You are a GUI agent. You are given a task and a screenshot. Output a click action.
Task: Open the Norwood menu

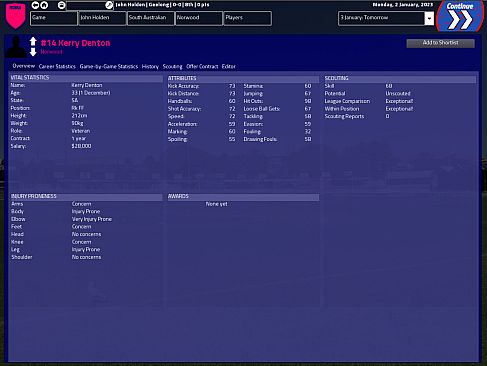pos(199,18)
